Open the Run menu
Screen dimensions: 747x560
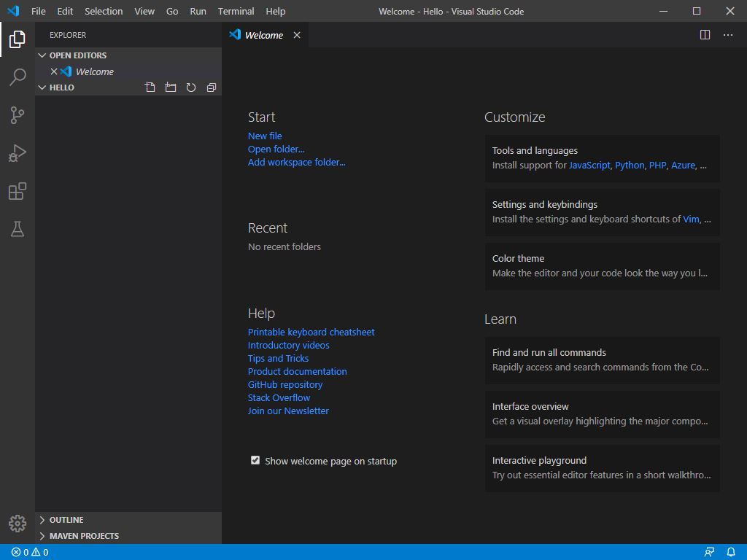(x=198, y=11)
